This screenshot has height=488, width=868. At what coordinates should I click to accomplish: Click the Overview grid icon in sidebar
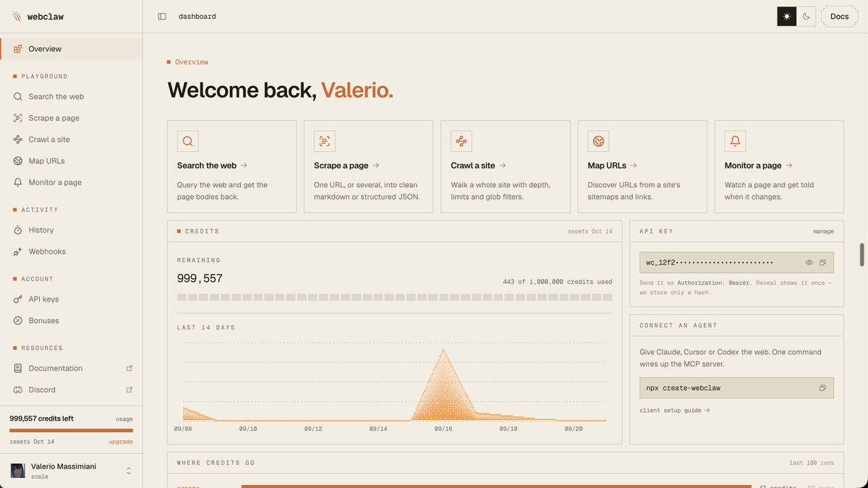tap(18, 49)
